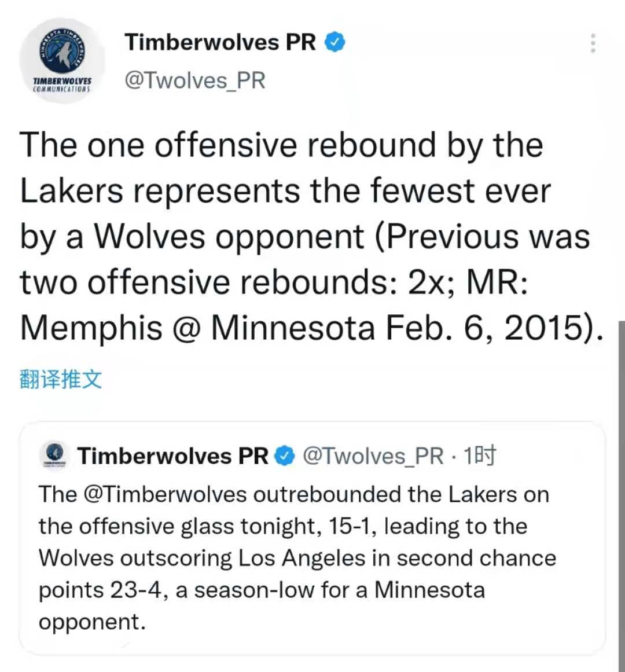Open the @Twolves_PR handle under name
The image size is (625, 672).
195,80
